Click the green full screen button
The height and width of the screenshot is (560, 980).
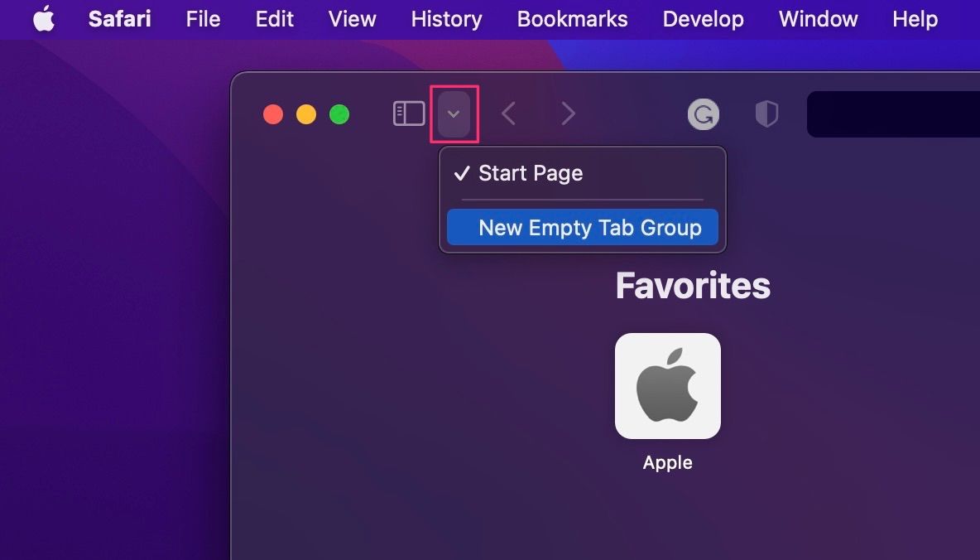(x=339, y=114)
